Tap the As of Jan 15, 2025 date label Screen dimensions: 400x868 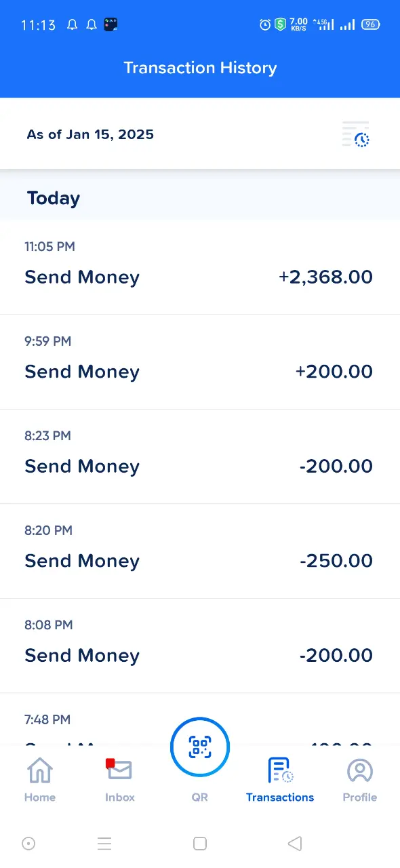click(90, 134)
